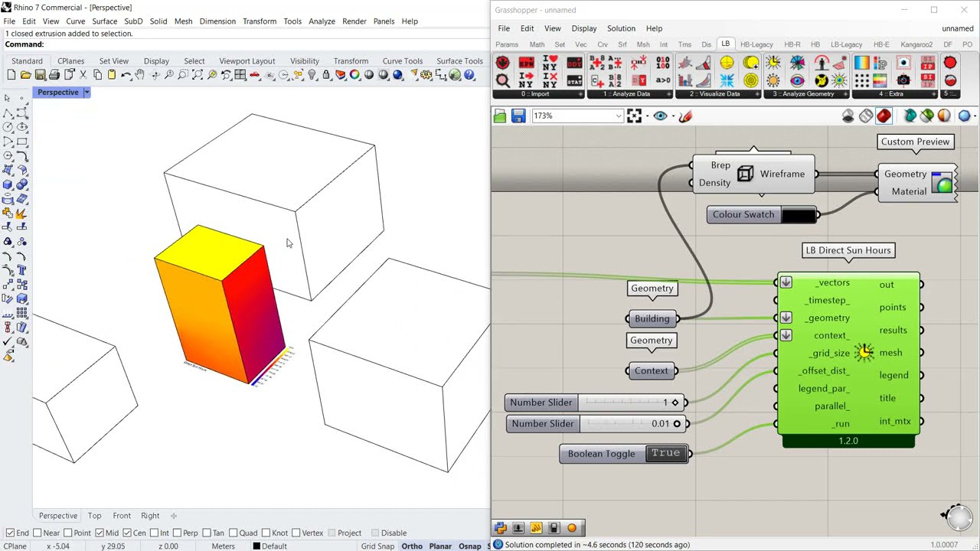Click the Save icon in Rhino's Standard toolbar
The height and width of the screenshot is (551, 980).
pyautogui.click(x=39, y=75)
